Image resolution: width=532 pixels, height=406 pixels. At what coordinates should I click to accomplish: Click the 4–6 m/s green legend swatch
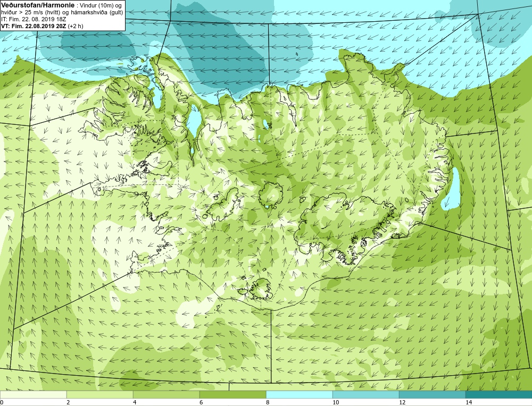[166, 394]
